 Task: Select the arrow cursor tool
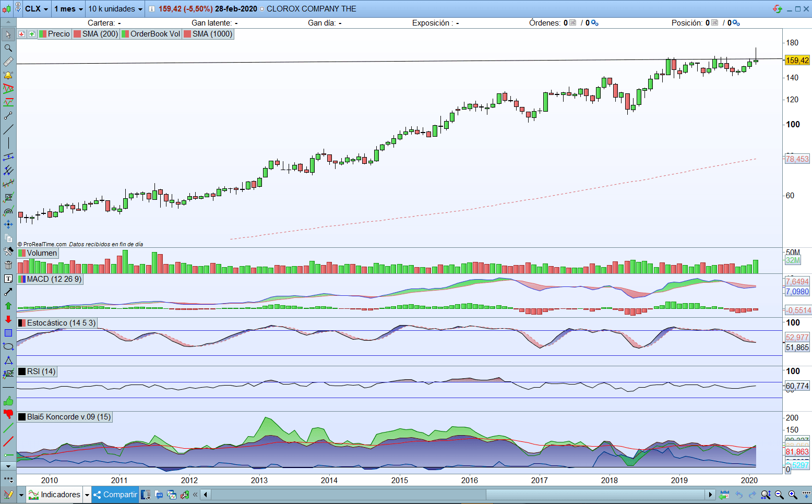click(x=8, y=34)
